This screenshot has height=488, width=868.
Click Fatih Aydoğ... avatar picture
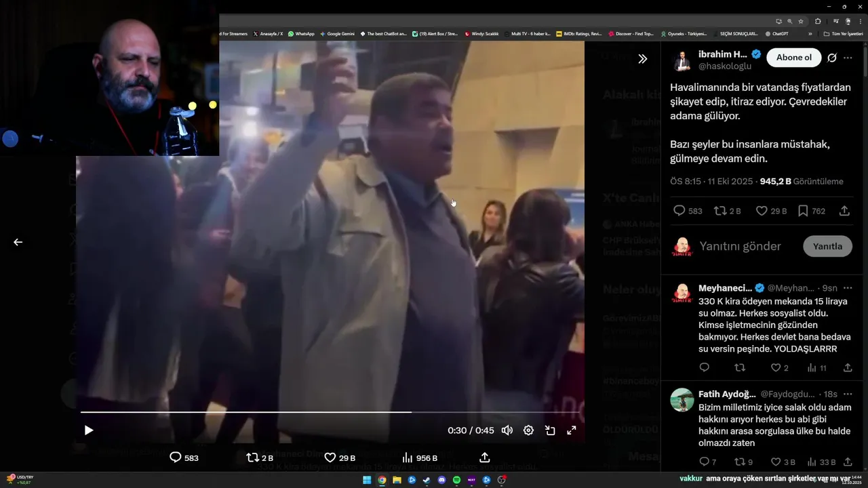pos(682,400)
